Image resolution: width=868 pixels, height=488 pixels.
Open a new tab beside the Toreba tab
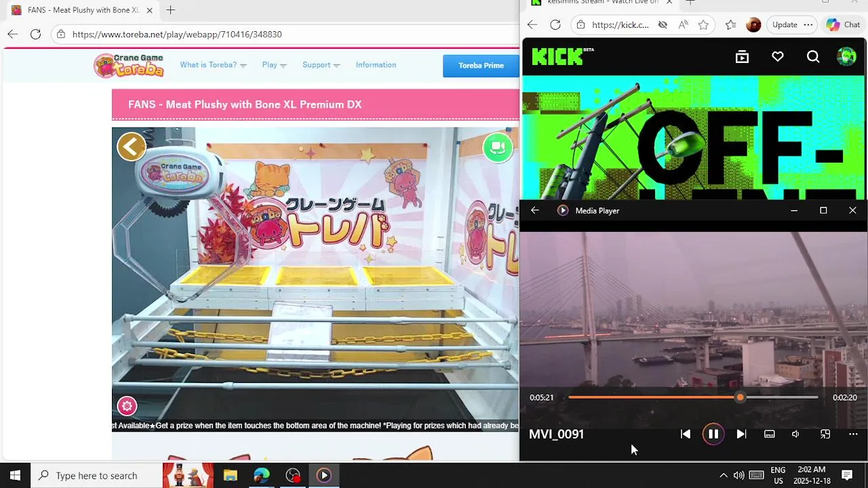click(171, 10)
